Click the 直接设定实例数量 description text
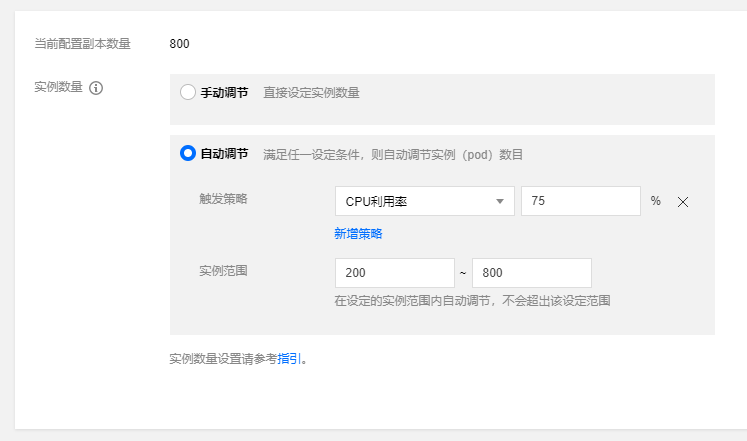 coord(311,92)
